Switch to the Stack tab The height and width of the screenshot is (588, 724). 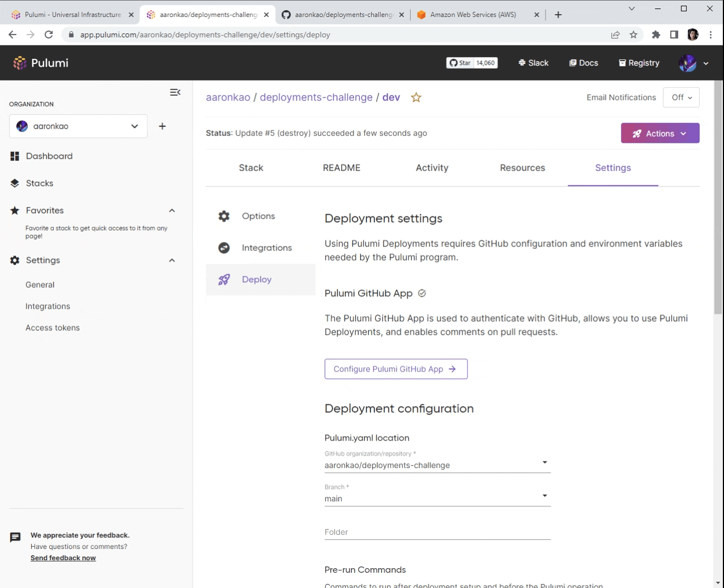click(x=251, y=168)
